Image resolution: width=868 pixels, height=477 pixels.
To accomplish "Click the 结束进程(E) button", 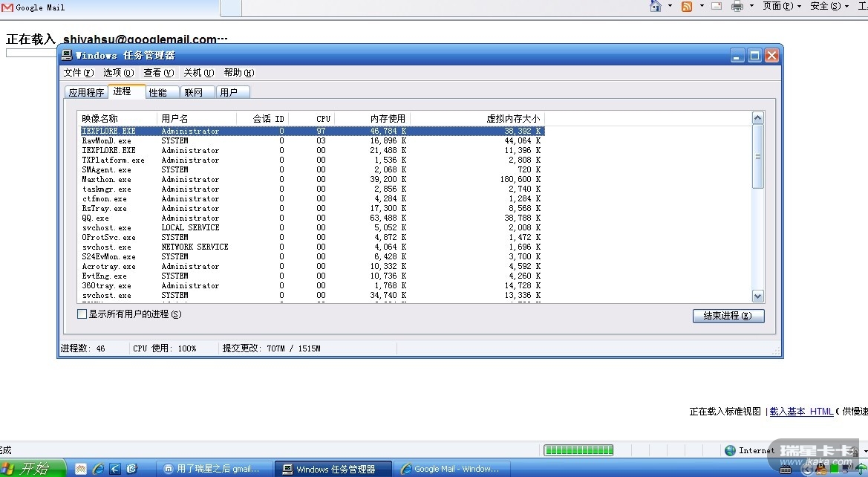I will [x=728, y=316].
